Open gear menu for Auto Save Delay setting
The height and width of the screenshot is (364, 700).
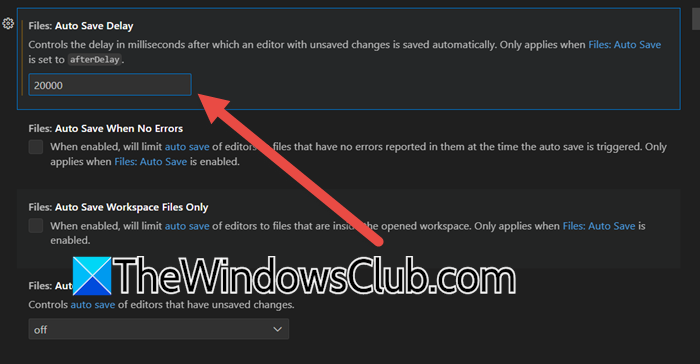coord(8,24)
